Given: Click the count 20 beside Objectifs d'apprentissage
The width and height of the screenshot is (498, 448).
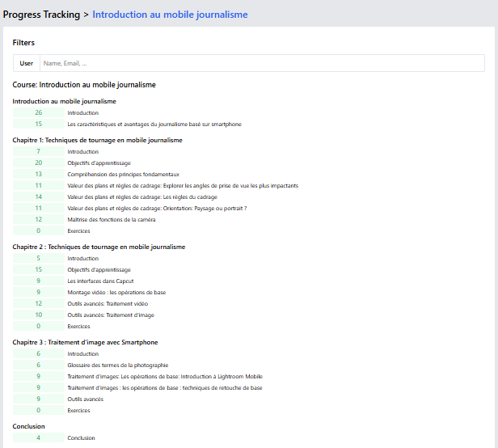Looking at the screenshot, I should [38, 163].
